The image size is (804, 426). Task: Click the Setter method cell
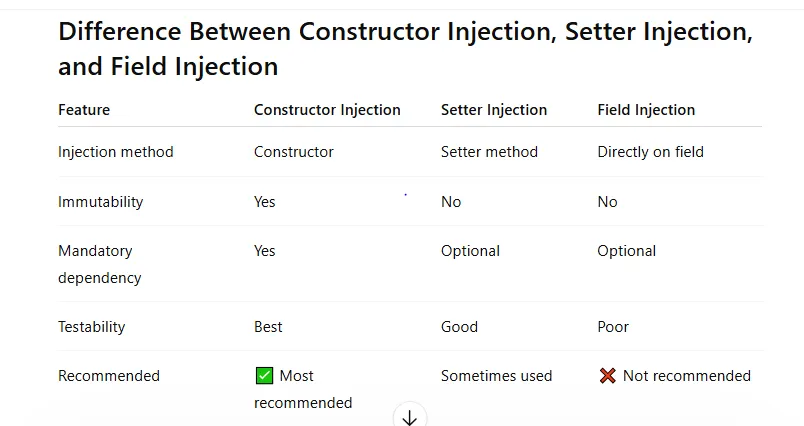click(489, 152)
